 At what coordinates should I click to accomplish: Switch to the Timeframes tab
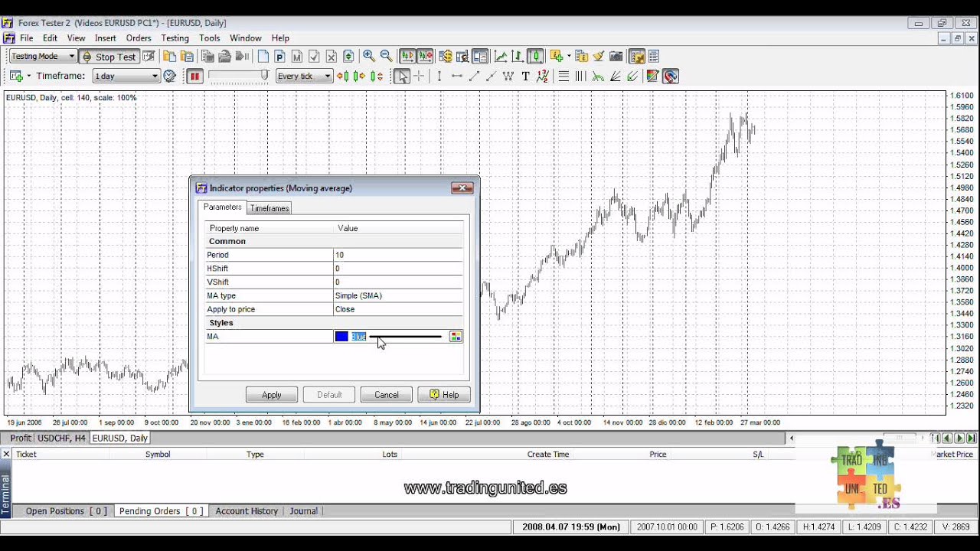[269, 208]
